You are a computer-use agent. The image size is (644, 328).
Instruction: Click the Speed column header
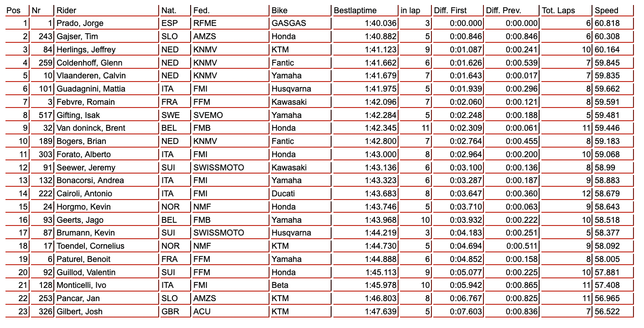coord(607,10)
